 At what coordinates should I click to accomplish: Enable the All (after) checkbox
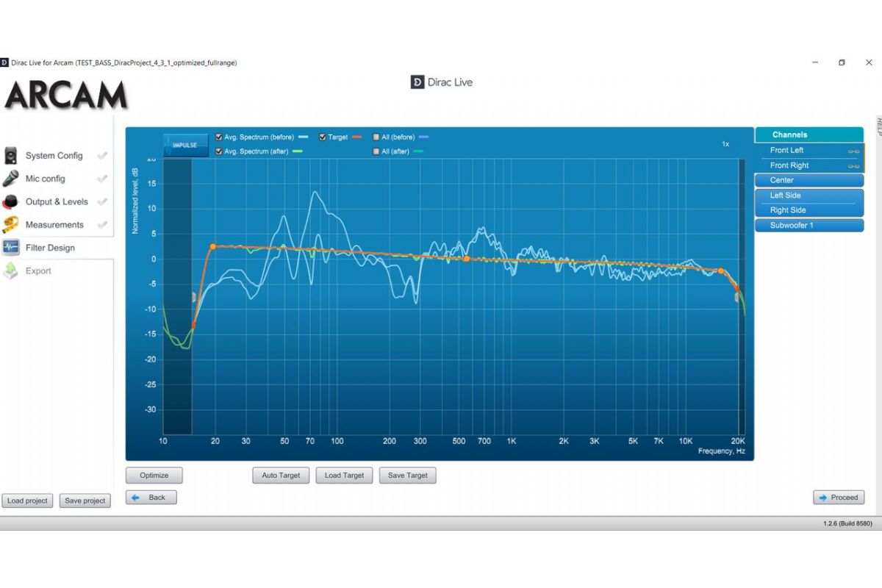[x=376, y=151]
